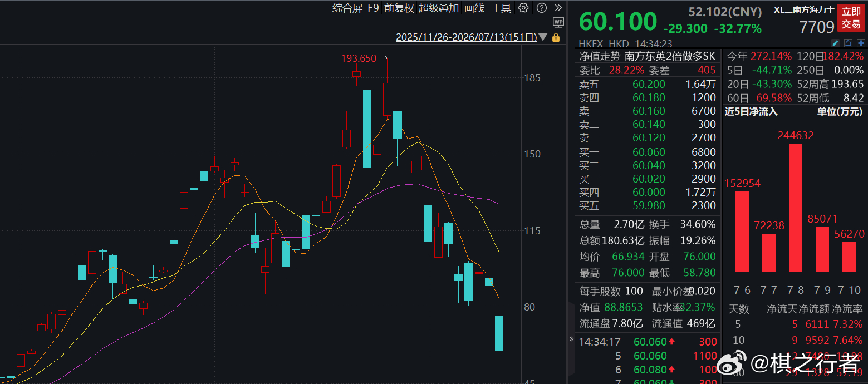Select the 卖二 ask price 60.140
Viewport: 868px width, 384px height.
[649, 125]
